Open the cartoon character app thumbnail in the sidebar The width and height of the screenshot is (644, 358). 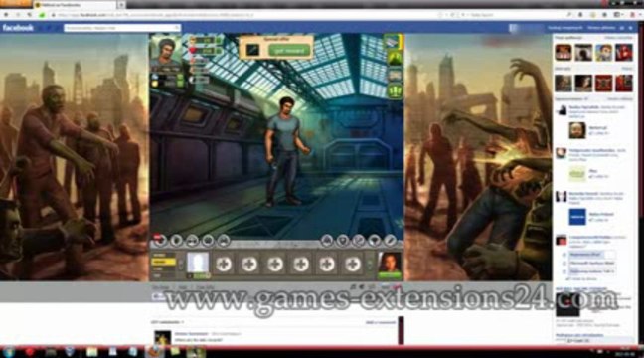pyautogui.click(x=603, y=52)
